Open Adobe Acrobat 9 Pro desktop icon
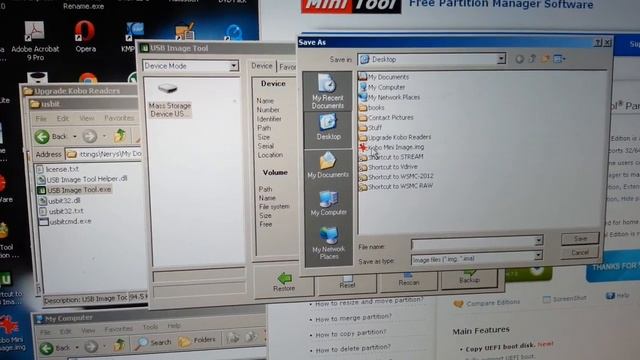The width and height of the screenshot is (640, 360). click(x=35, y=41)
